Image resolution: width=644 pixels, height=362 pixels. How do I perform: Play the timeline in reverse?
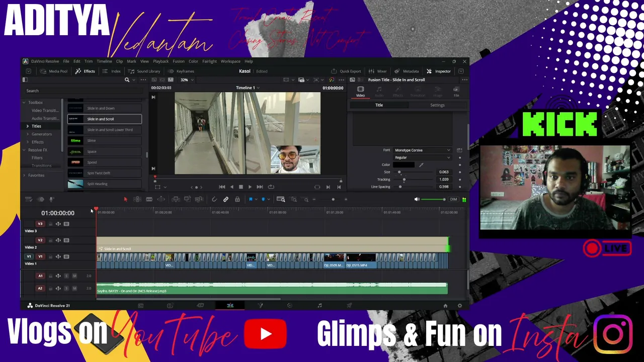[x=231, y=187]
